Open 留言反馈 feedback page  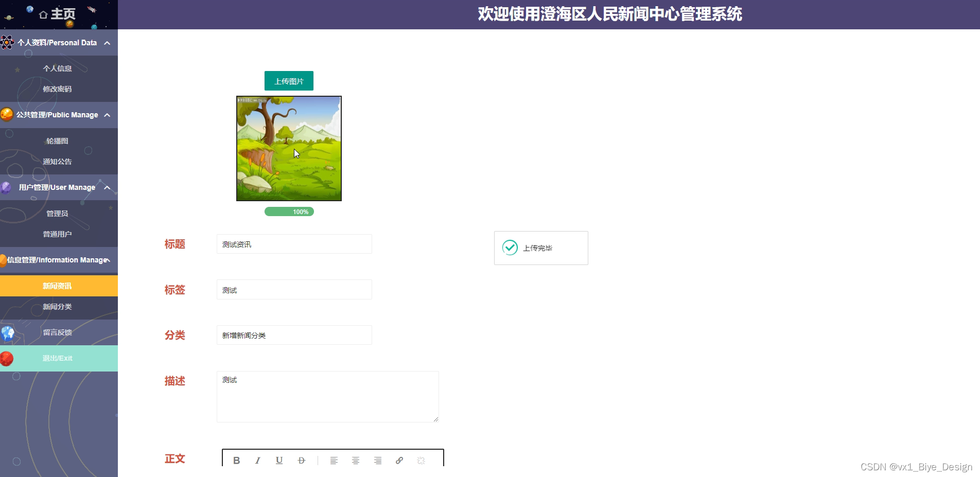(59, 332)
